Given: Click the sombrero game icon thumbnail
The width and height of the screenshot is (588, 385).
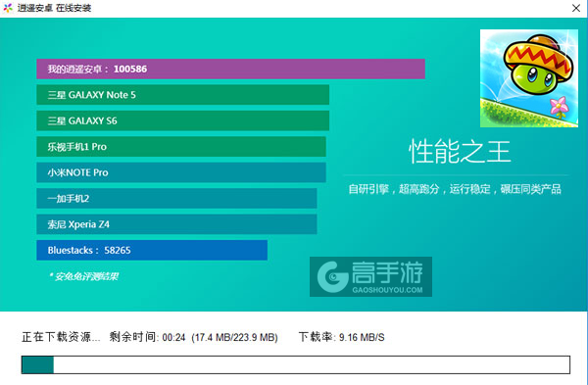Looking at the screenshot, I should tap(529, 78).
